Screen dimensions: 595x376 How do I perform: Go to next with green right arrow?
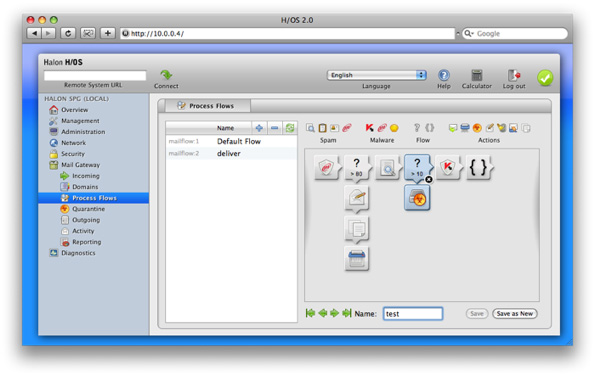[x=334, y=313]
